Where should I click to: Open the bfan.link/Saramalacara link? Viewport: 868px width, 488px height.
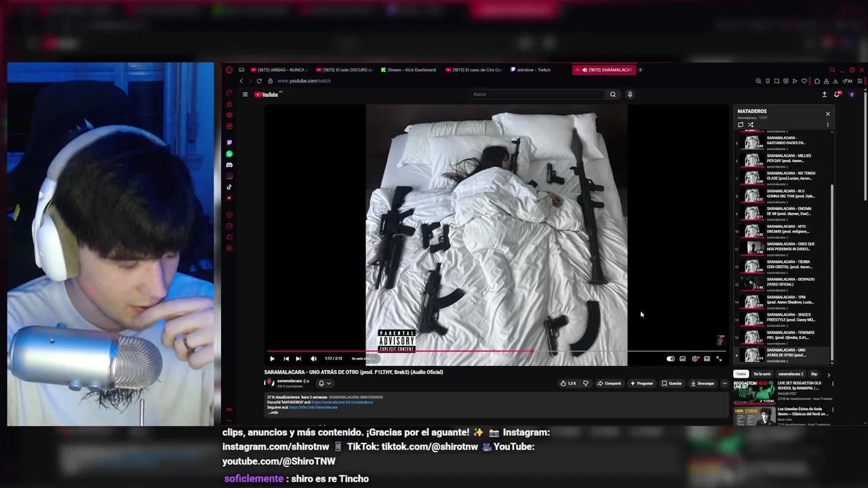pyautogui.click(x=313, y=407)
